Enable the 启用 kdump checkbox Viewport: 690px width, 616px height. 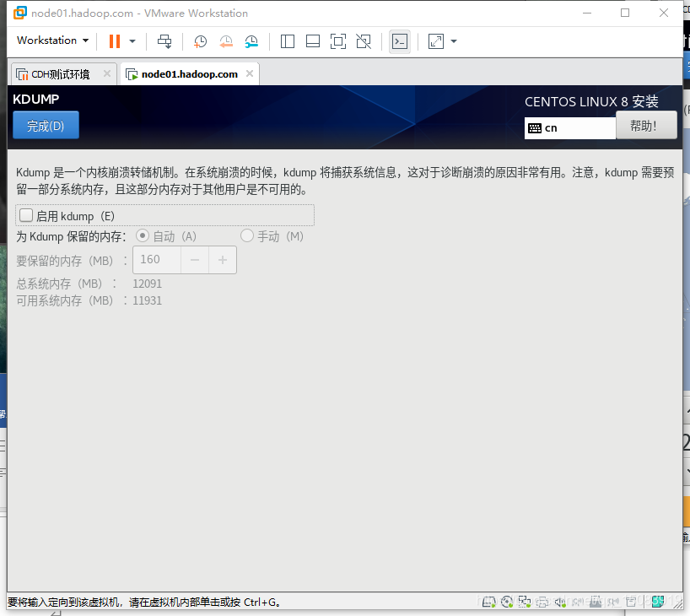tap(26, 215)
